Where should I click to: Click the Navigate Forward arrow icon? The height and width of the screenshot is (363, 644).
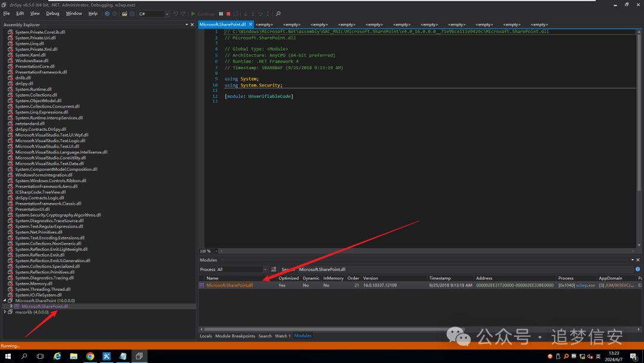tap(114, 14)
